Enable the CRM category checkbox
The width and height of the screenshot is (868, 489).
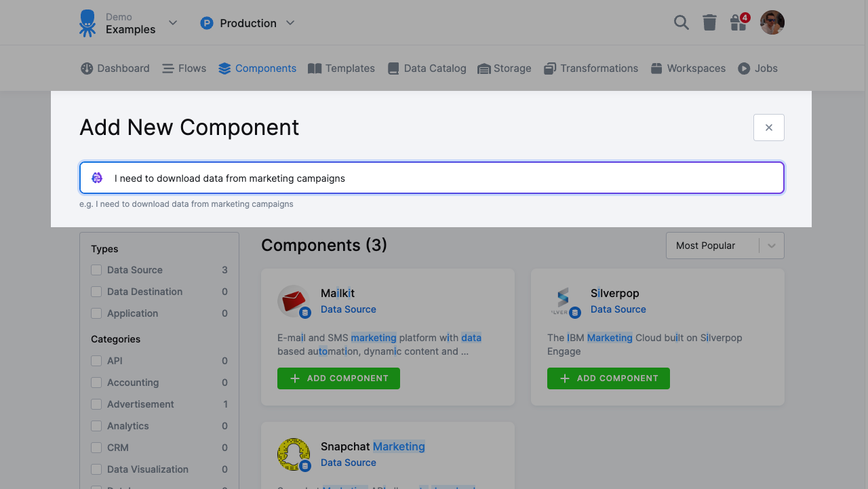pyautogui.click(x=96, y=448)
